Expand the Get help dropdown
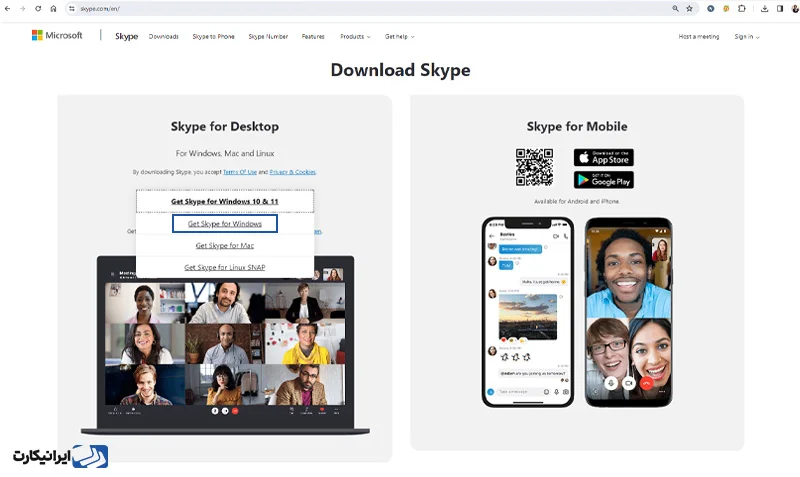800x477 pixels. coord(399,37)
